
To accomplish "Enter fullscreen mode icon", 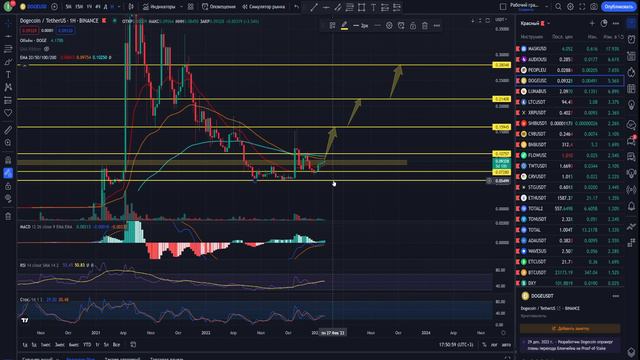I will [582, 7].
